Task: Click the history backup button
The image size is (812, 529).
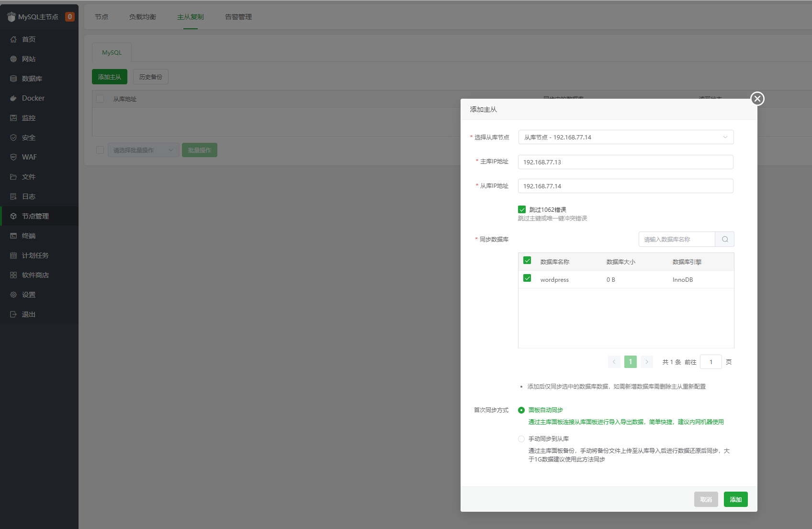Action: click(150, 77)
